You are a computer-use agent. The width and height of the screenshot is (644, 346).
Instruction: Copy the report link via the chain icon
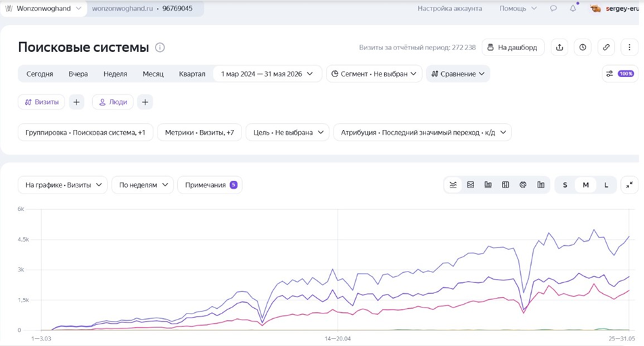click(606, 47)
